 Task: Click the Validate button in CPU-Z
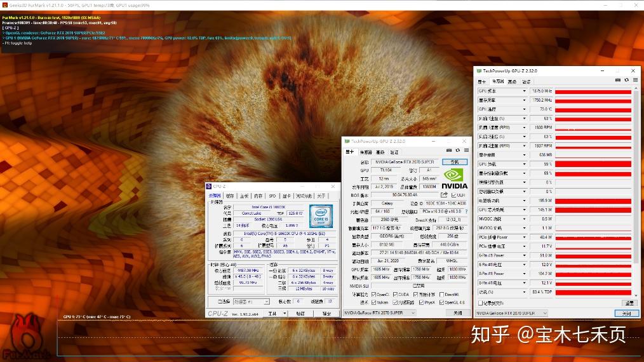(300, 314)
